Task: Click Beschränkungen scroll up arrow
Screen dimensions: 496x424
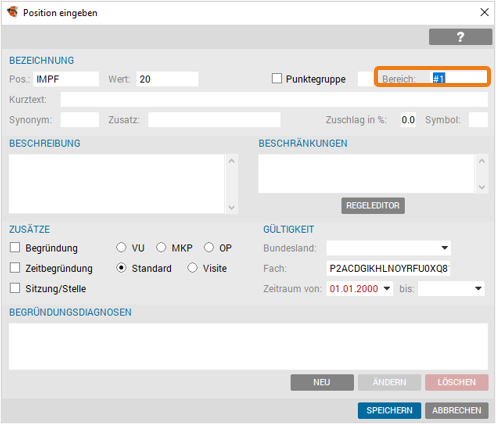Action: click(482, 161)
